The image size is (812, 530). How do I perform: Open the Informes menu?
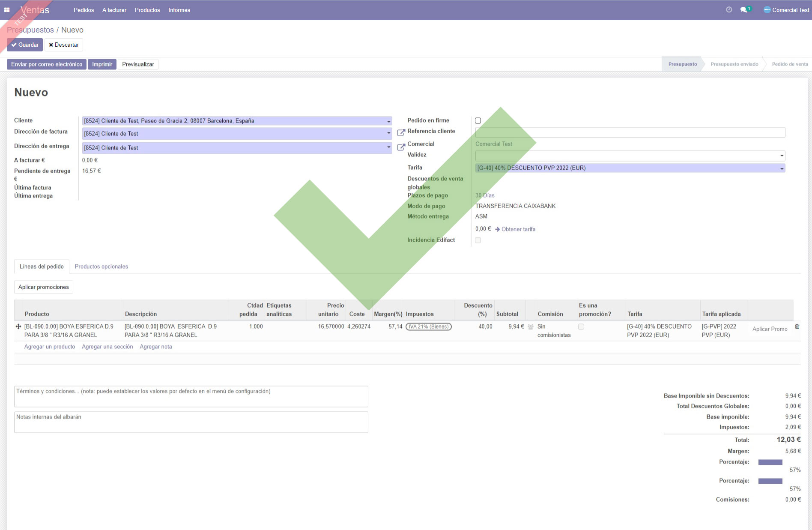[179, 10]
